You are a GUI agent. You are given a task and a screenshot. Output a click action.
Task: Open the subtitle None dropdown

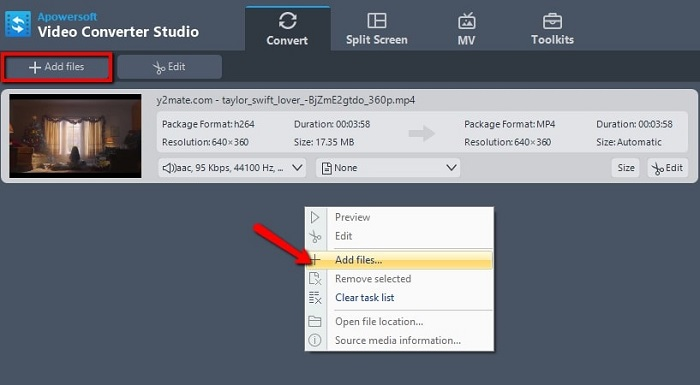pyautogui.click(x=388, y=168)
